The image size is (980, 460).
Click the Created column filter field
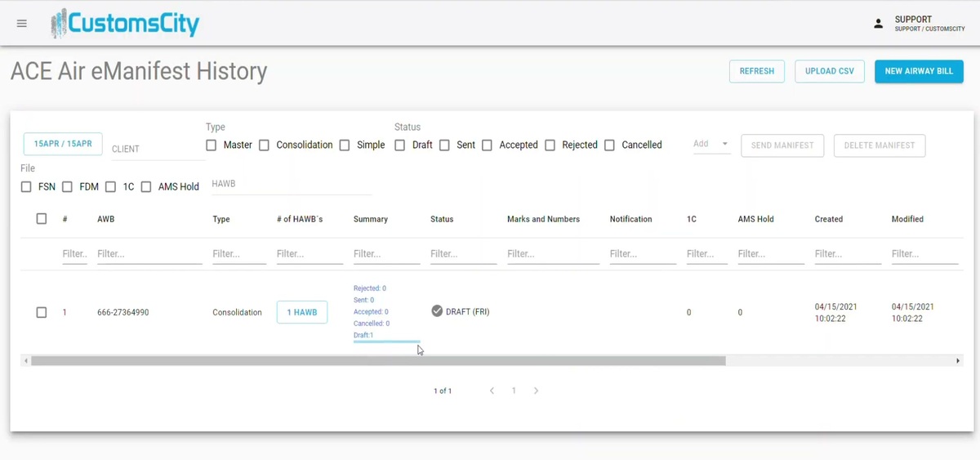848,254
